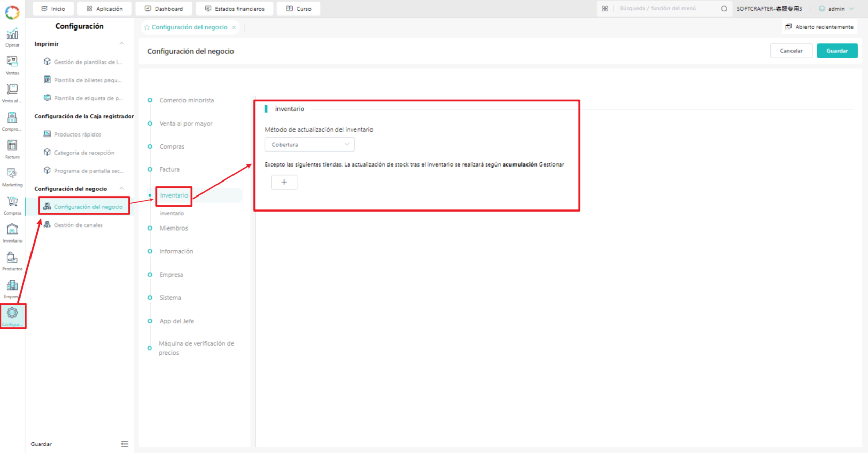Select Gestión de canales in the tree
Viewport: 868px width, 453px height.
(79, 225)
